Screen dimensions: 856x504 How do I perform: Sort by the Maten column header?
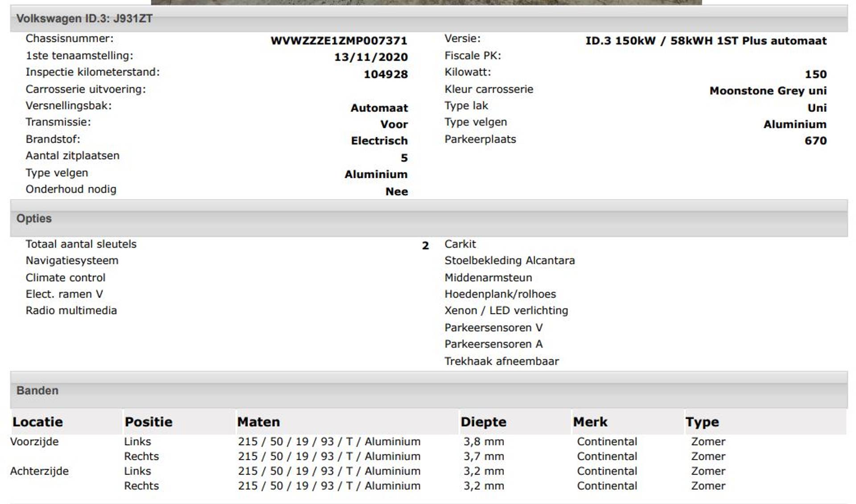click(x=259, y=422)
